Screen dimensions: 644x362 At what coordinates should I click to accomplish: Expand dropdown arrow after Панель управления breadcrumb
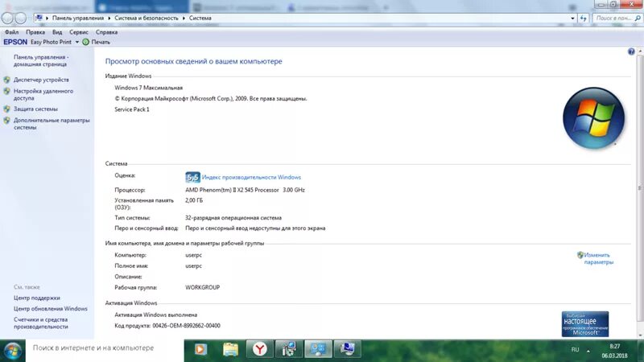coord(109,18)
